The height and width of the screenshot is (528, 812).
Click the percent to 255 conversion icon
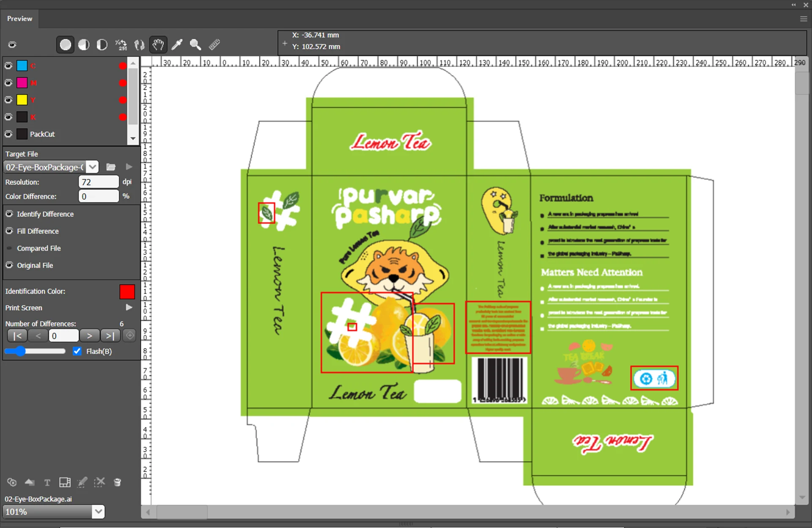(x=121, y=45)
